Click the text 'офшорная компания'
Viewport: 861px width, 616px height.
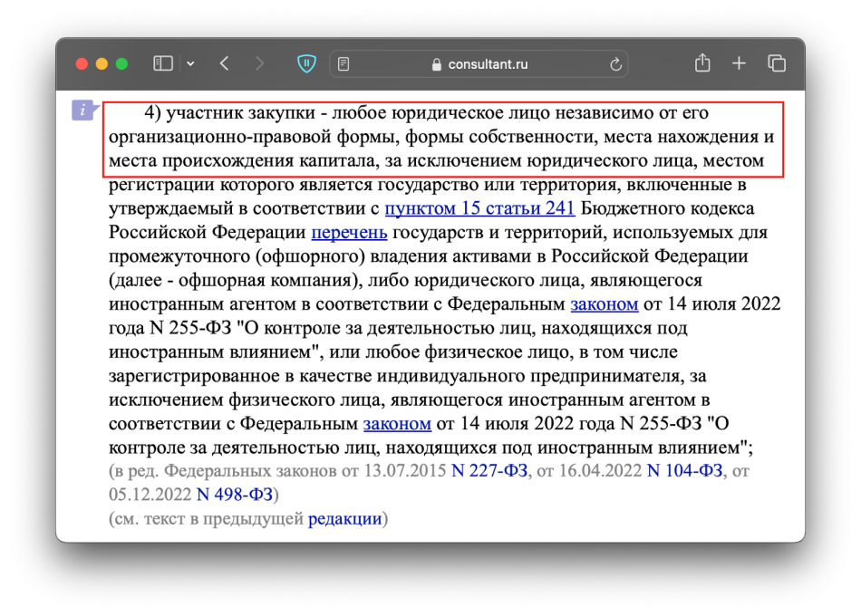point(266,281)
